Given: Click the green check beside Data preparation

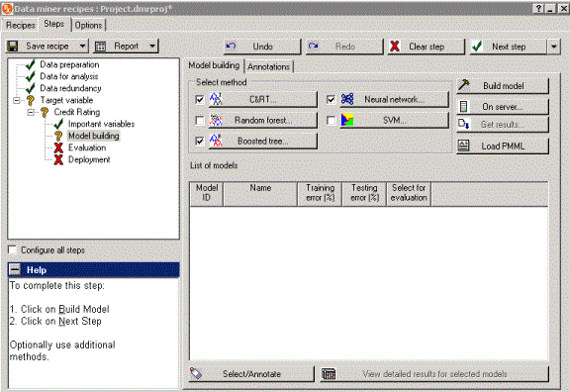Looking at the screenshot, I should click(30, 64).
